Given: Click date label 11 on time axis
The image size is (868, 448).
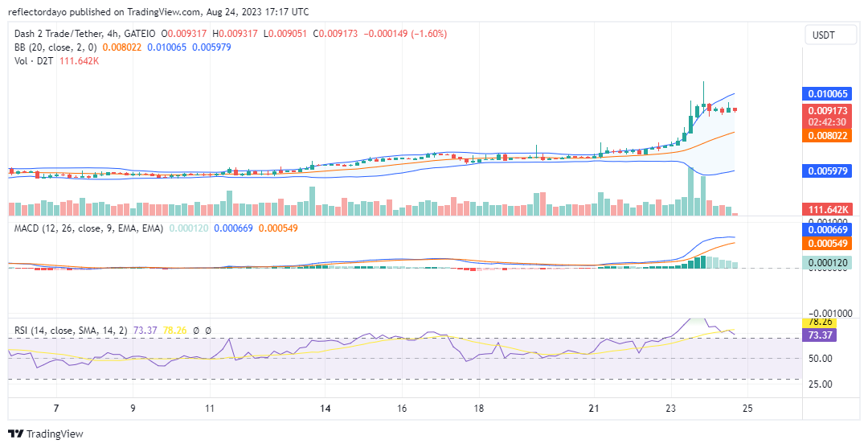Looking at the screenshot, I should click(210, 409).
